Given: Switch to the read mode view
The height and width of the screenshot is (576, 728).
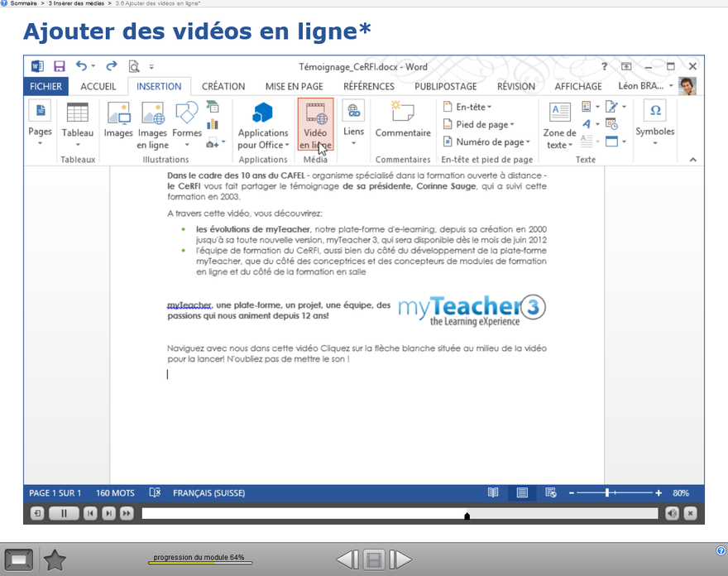Looking at the screenshot, I should click(x=493, y=493).
